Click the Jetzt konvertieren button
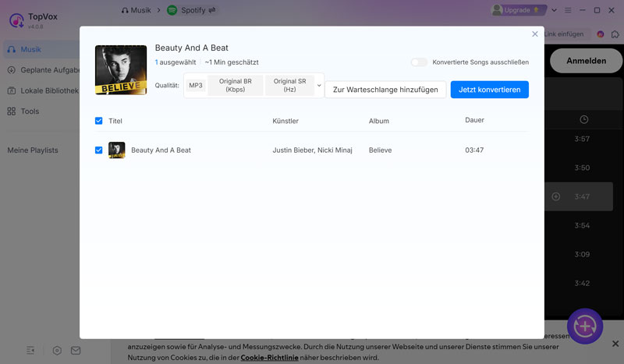624x364 pixels. (x=489, y=90)
